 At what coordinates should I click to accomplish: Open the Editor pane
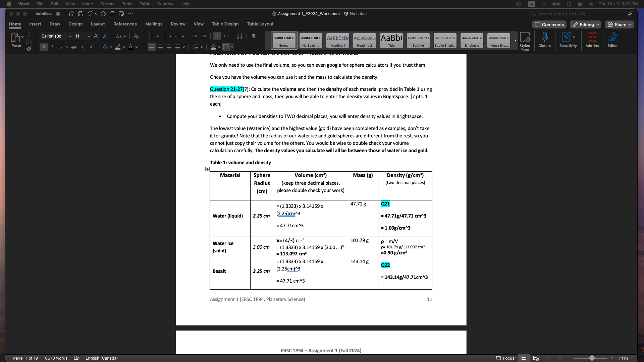[612, 40]
